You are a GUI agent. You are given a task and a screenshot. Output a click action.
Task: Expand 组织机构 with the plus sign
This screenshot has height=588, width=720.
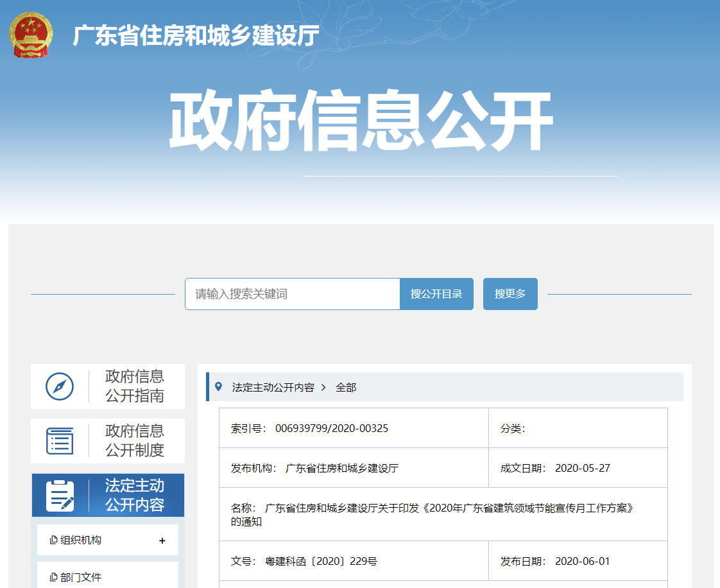pyautogui.click(x=162, y=540)
